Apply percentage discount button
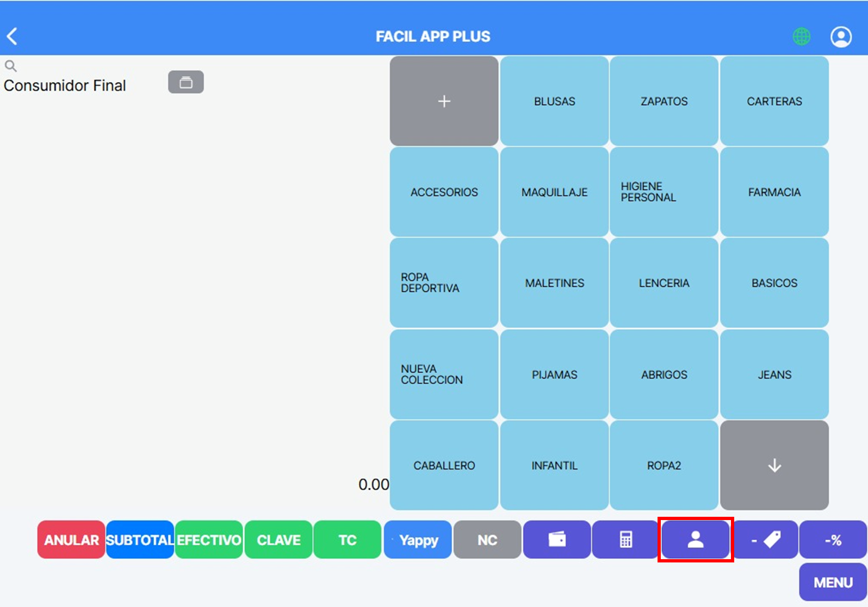Viewport: 868px width, 607px height. 833,540
